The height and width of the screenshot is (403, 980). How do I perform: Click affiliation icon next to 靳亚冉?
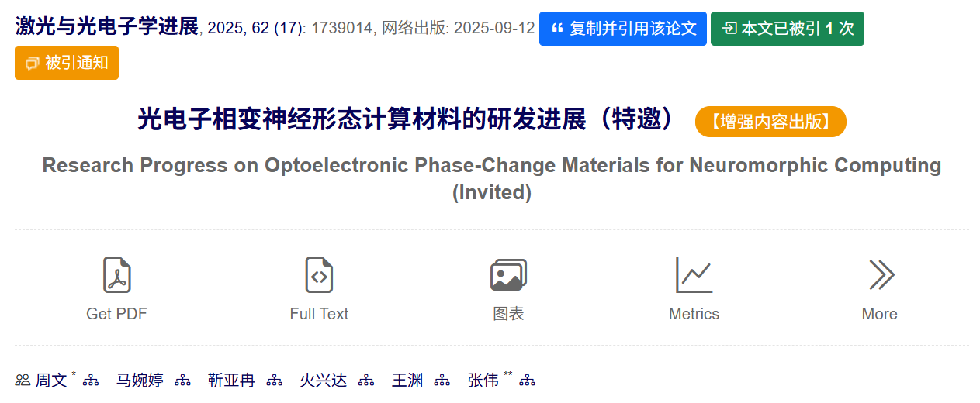click(x=274, y=381)
